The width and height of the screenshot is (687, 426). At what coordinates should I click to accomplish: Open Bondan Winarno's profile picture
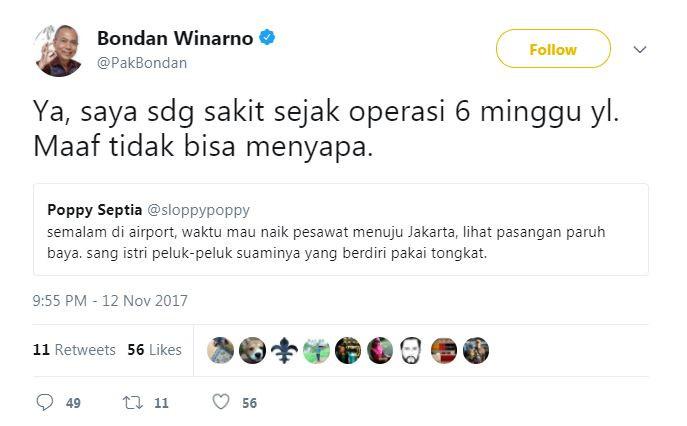coord(58,50)
